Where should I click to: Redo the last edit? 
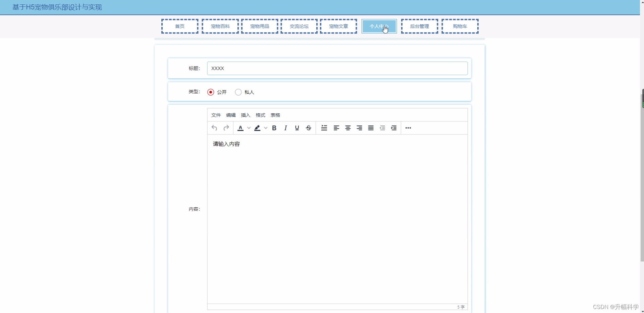(226, 128)
